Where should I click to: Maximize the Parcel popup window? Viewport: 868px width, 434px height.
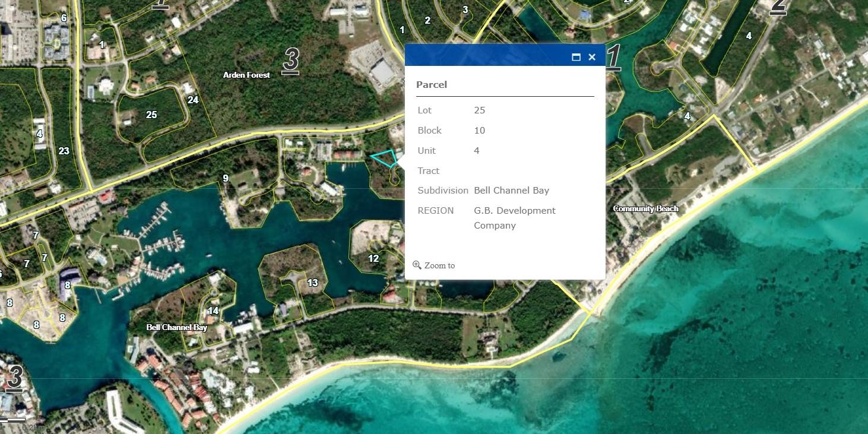click(575, 57)
